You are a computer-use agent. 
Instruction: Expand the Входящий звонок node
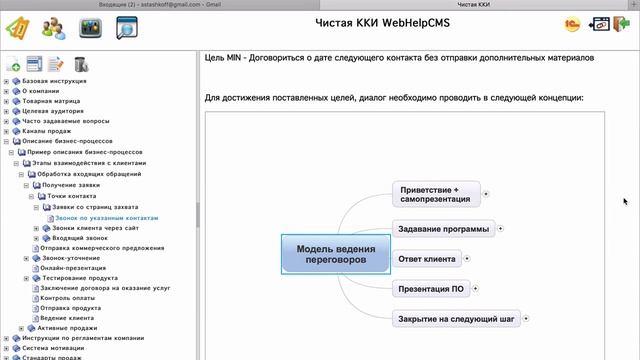click(x=36, y=238)
